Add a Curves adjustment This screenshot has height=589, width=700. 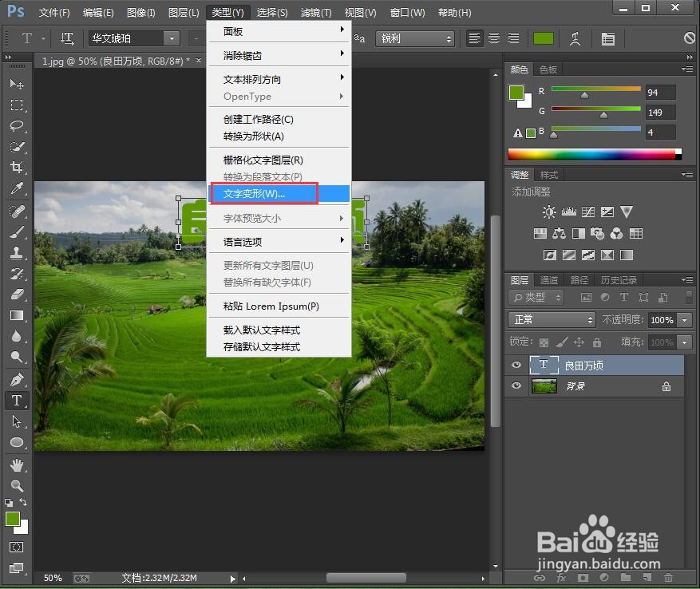[588, 211]
